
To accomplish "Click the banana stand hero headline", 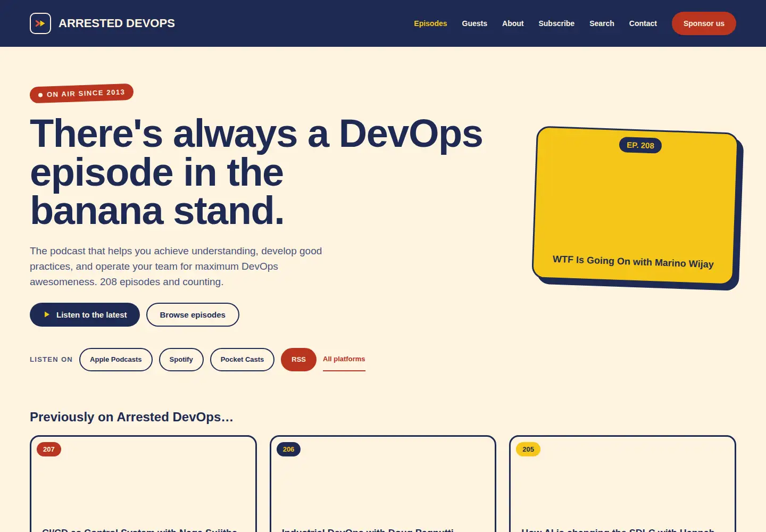I will [256, 172].
